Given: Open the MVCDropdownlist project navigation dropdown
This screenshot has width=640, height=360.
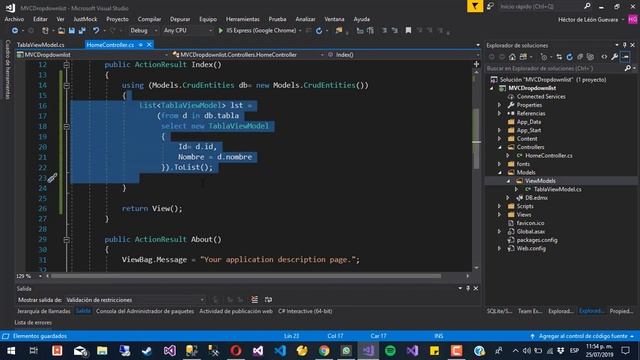Looking at the screenshot, I should coord(92,55).
